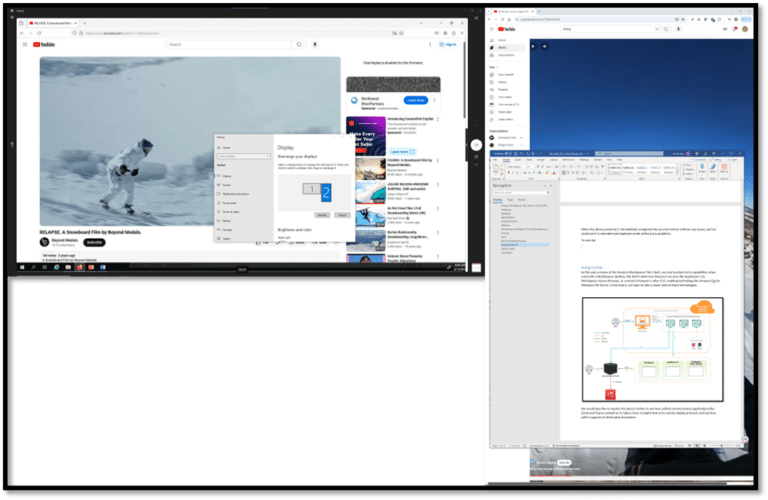Open a new tab in Firefox

coord(84,23)
